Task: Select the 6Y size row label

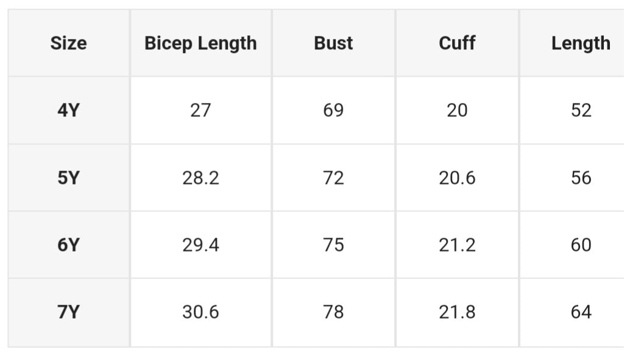Action: 68,245
